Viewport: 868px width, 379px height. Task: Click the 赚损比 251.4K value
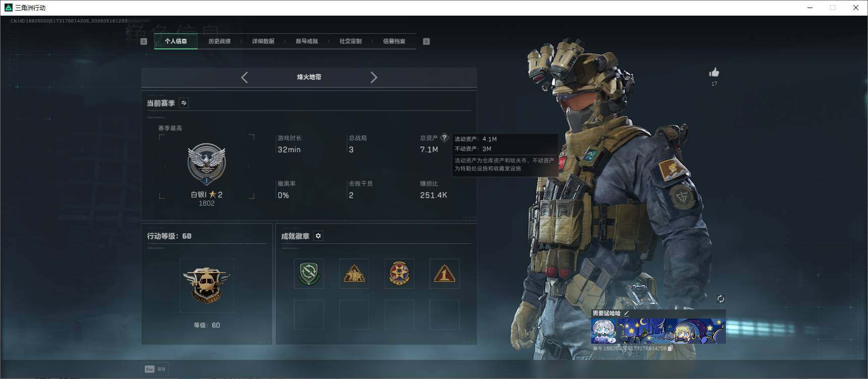433,195
